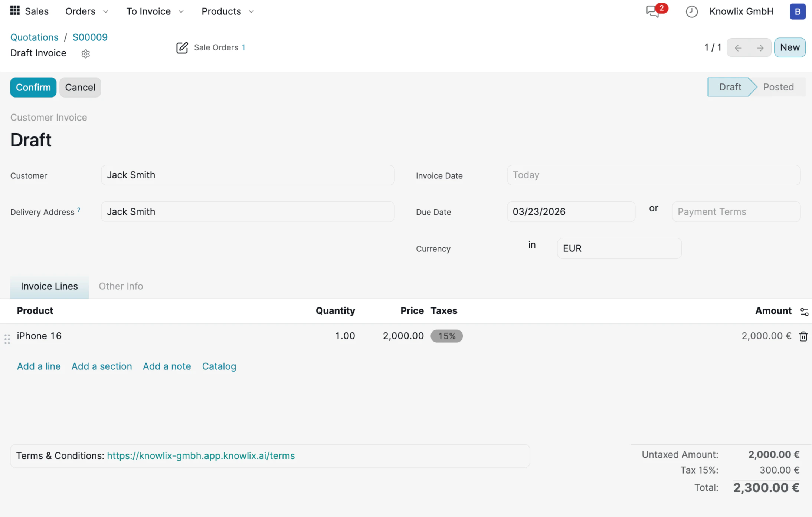
Task: Click the next record arrow
Action: pyautogui.click(x=759, y=47)
